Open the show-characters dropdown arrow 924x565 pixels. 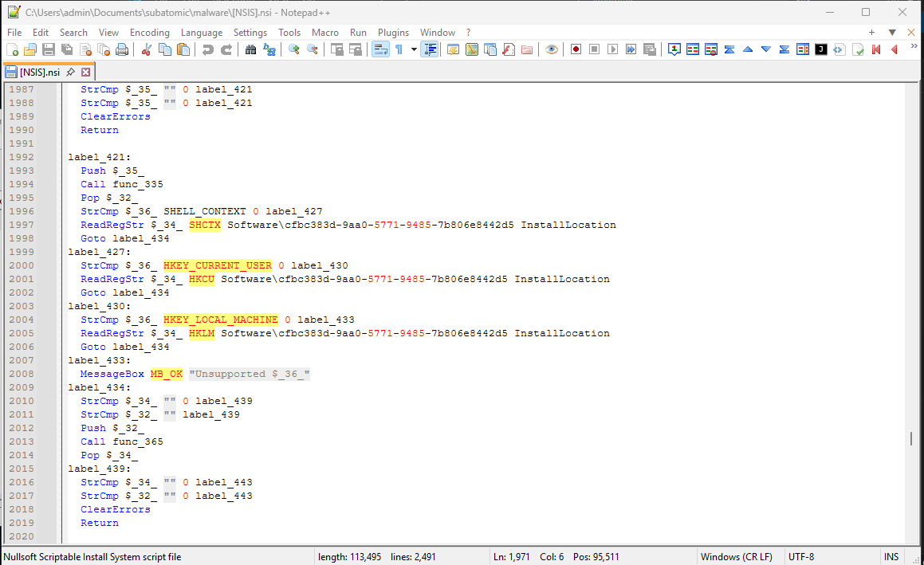tap(414, 49)
